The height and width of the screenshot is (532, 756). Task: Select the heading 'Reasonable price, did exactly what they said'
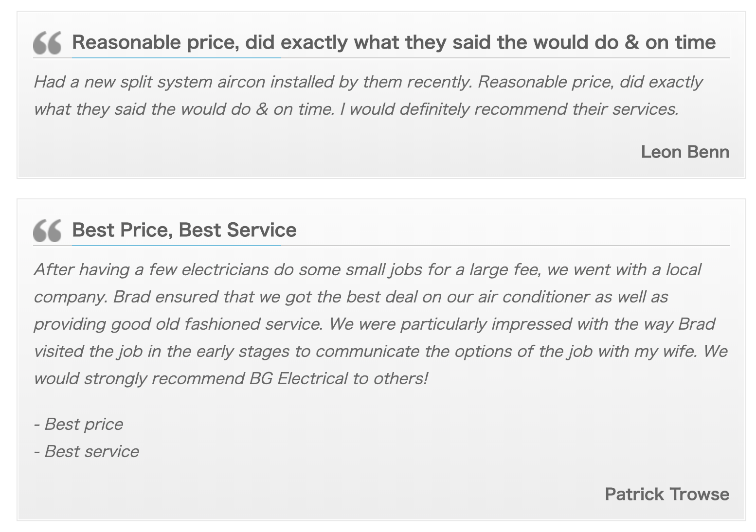[x=394, y=42]
